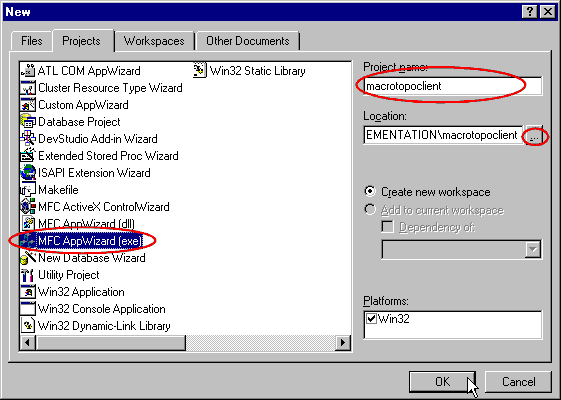
Task: Pick the Custom AppWizard icon
Action: 28,104
